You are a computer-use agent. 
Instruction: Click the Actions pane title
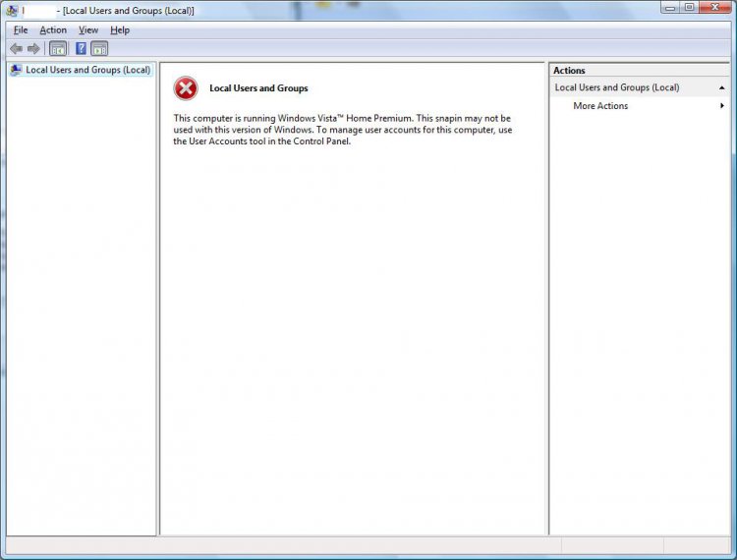tap(569, 71)
